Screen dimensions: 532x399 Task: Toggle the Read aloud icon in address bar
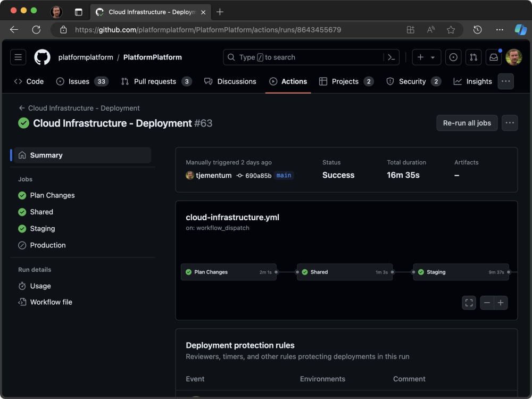[x=430, y=30]
